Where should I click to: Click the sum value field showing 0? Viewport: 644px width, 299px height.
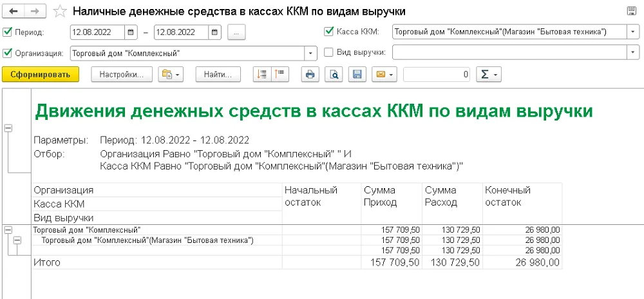[437, 74]
